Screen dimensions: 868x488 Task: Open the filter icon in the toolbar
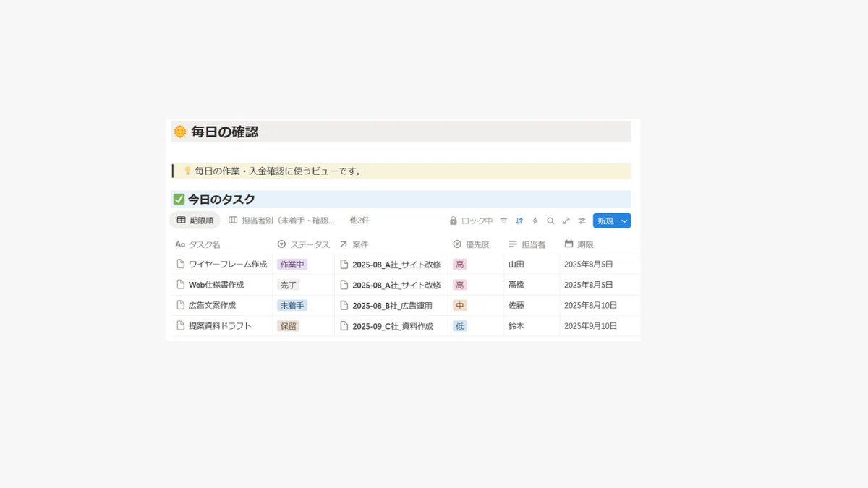[x=503, y=221]
